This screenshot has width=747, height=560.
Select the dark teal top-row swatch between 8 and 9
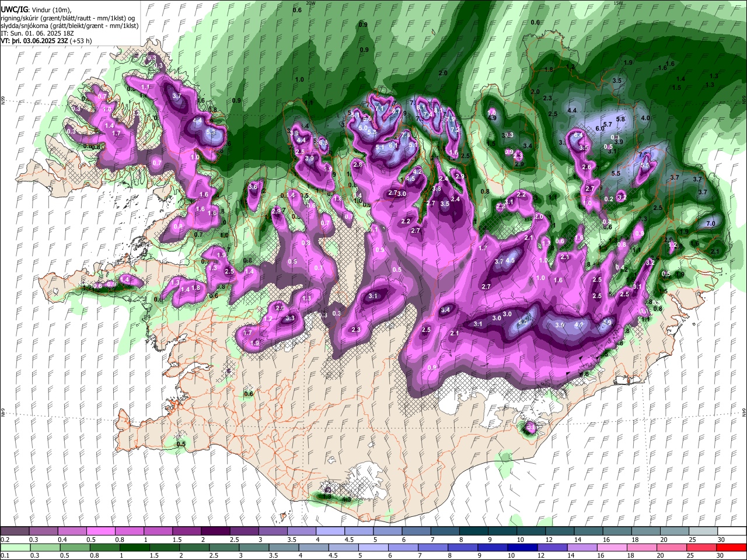click(x=473, y=531)
